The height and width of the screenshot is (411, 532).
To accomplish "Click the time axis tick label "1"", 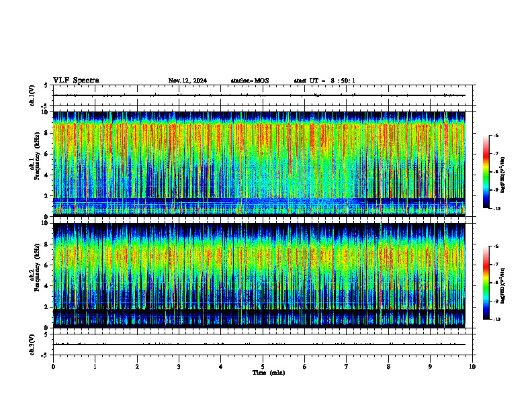I will 95,367.
